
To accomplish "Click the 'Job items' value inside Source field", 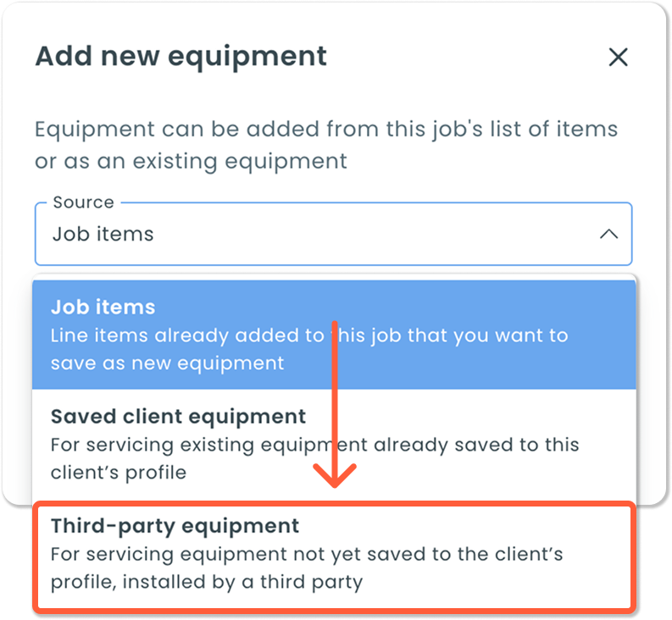I will tap(103, 234).
